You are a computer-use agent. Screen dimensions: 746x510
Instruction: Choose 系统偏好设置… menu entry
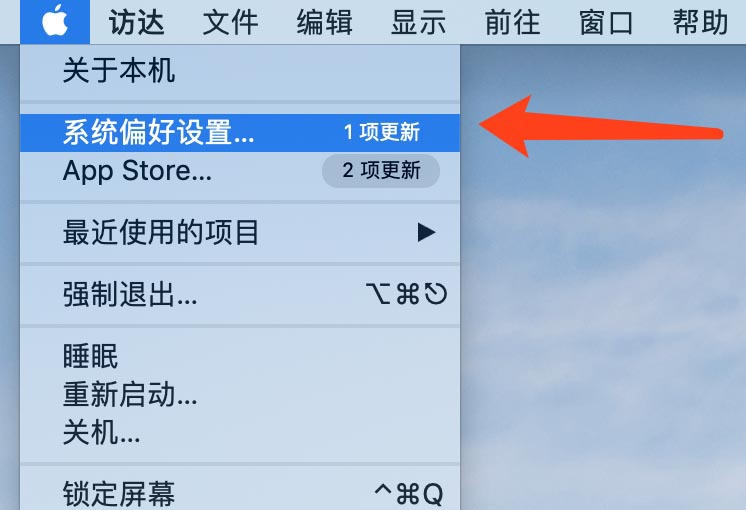tap(240, 133)
